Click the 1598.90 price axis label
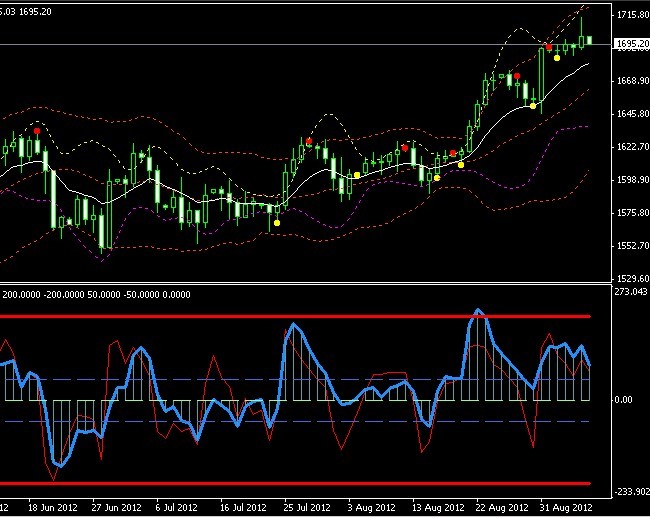 coord(633,180)
